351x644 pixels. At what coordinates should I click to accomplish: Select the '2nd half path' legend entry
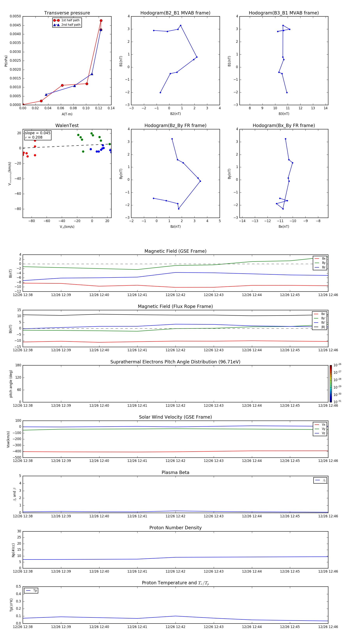(67, 25)
